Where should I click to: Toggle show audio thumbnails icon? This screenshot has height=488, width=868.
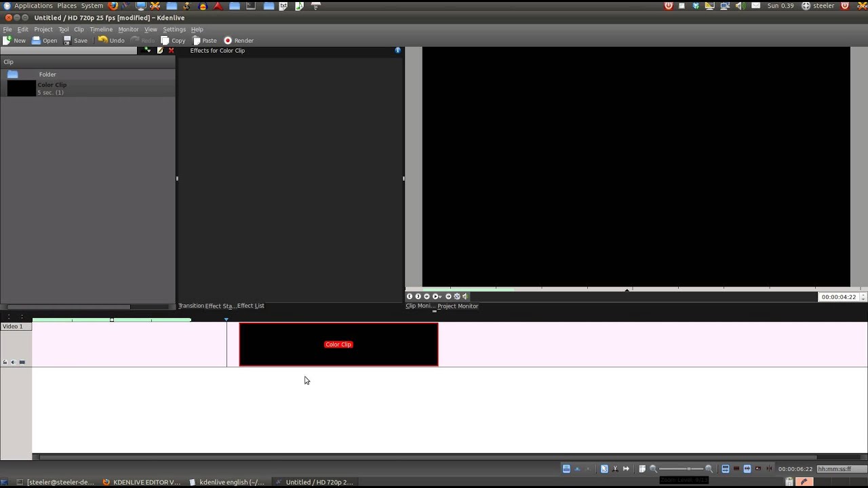point(747,468)
